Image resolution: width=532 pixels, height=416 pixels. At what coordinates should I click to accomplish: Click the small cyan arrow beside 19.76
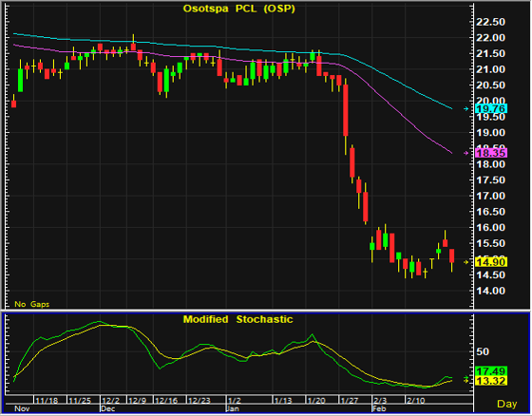pos(466,109)
